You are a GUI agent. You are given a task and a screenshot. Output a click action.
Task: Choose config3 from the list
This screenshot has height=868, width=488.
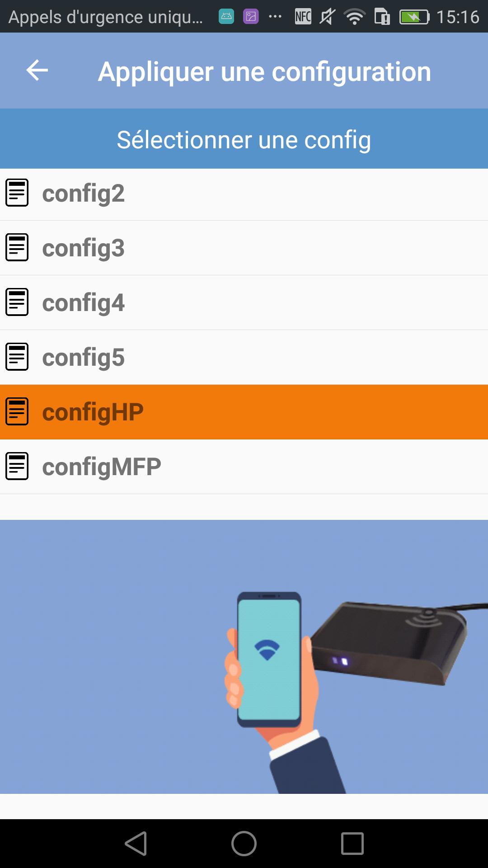tap(244, 248)
